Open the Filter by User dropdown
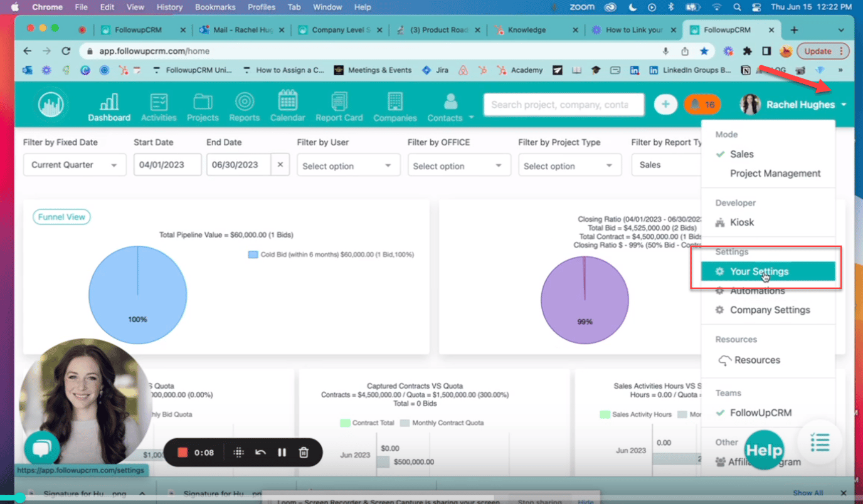The width and height of the screenshot is (863, 504). 348,165
